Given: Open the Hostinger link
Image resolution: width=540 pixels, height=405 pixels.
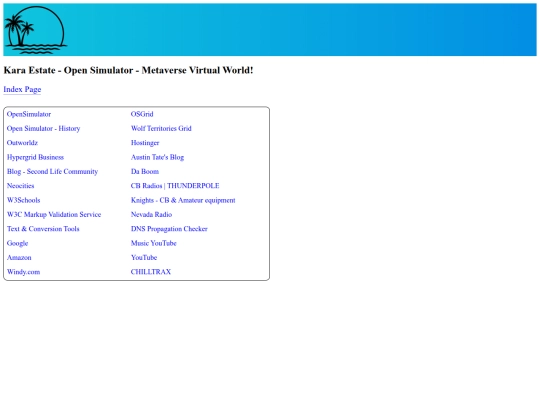Looking at the screenshot, I should (145, 143).
